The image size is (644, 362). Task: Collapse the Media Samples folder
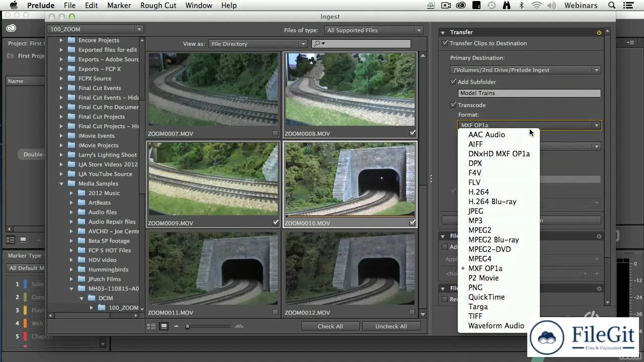tap(61, 184)
